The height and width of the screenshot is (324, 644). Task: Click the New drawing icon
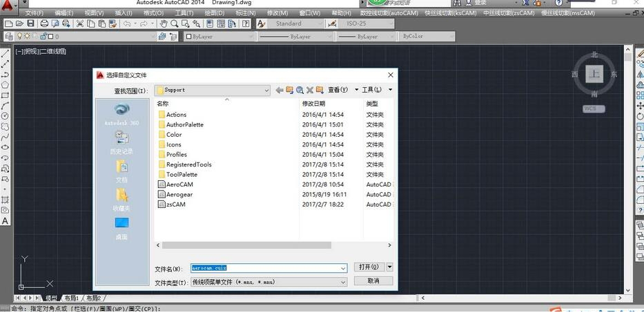(x=8, y=23)
